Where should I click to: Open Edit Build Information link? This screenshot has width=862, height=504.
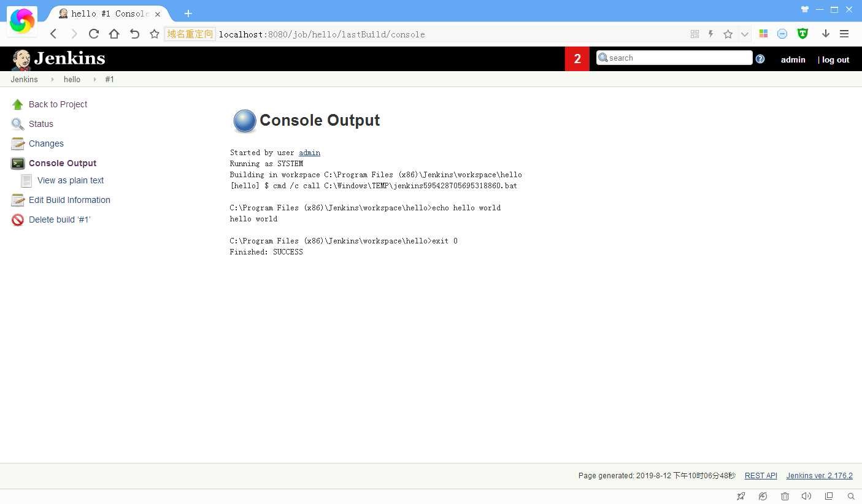pyautogui.click(x=69, y=200)
